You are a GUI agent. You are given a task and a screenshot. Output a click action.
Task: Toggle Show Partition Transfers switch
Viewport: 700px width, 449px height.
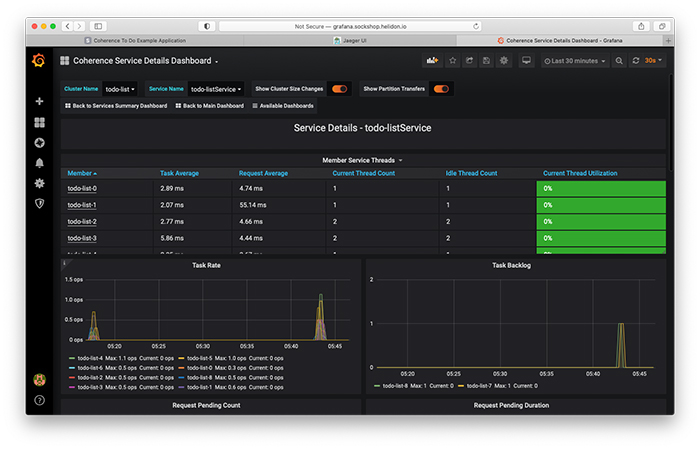[x=441, y=89]
